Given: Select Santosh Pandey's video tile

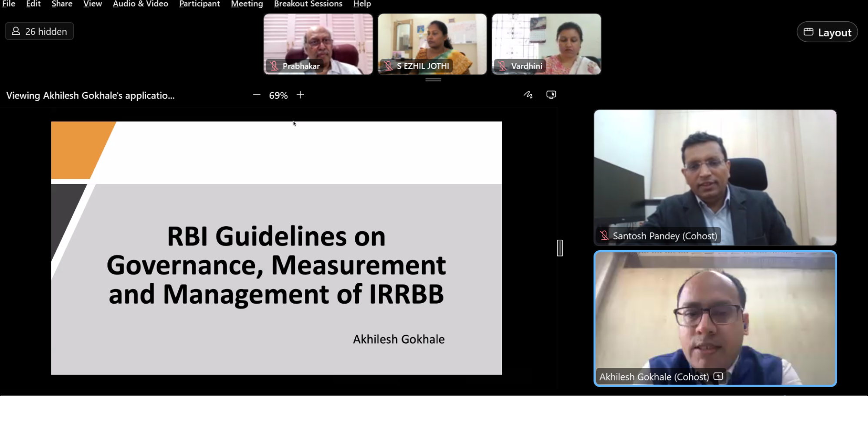Looking at the screenshot, I should click(x=715, y=174).
